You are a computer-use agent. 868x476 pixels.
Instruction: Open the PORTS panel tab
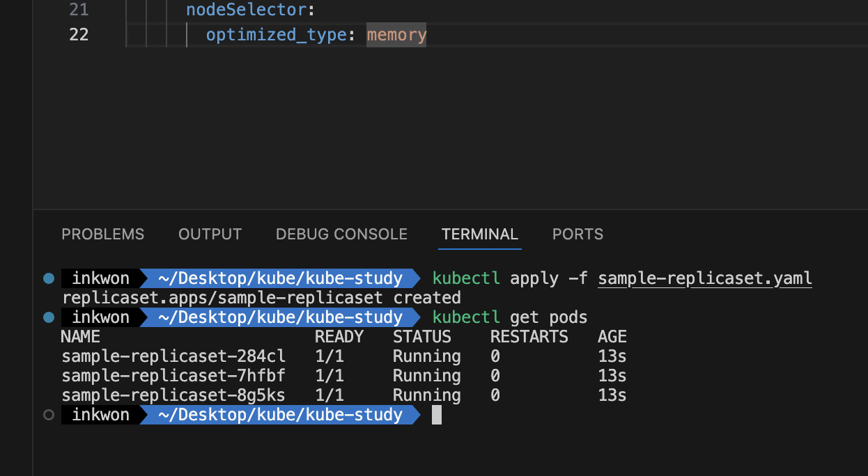(x=578, y=235)
